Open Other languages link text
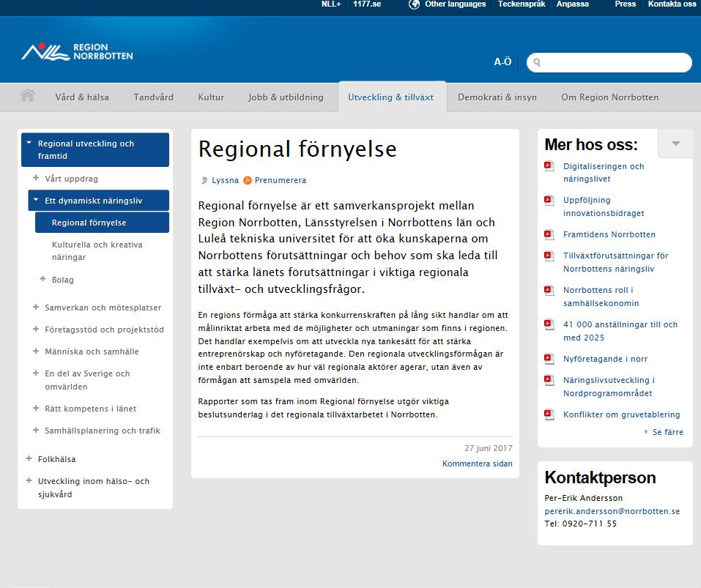 coord(455,4)
